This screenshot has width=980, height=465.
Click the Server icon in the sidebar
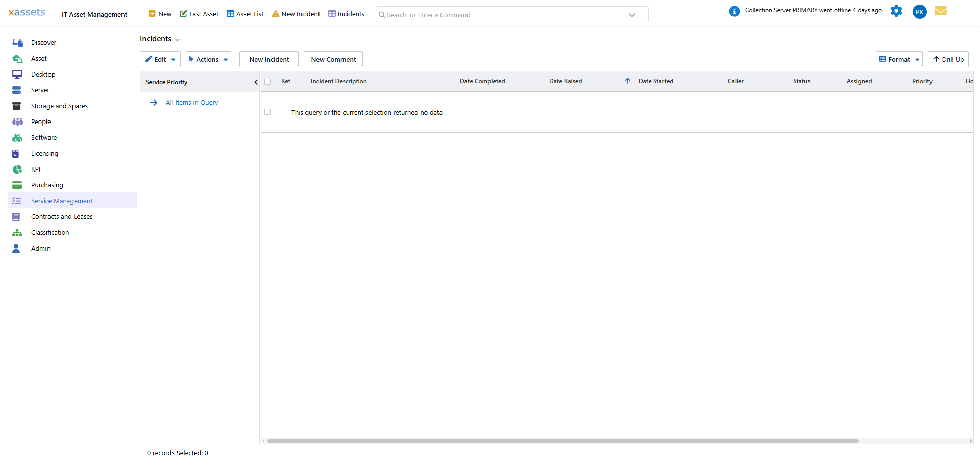click(17, 90)
